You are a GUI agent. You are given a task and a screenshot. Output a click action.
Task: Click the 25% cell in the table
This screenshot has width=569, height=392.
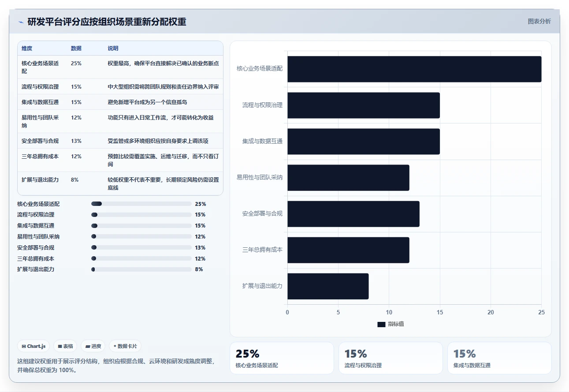pyautogui.click(x=76, y=63)
